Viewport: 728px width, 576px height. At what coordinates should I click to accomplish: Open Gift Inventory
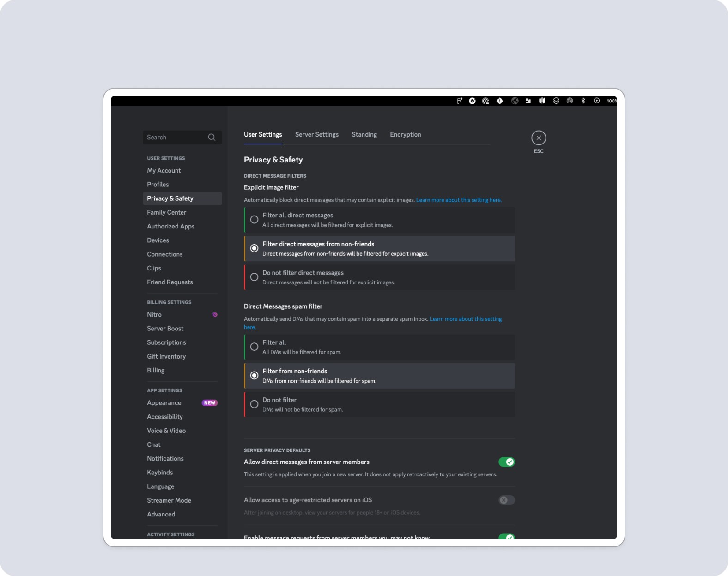pyautogui.click(x=182, y=356)
